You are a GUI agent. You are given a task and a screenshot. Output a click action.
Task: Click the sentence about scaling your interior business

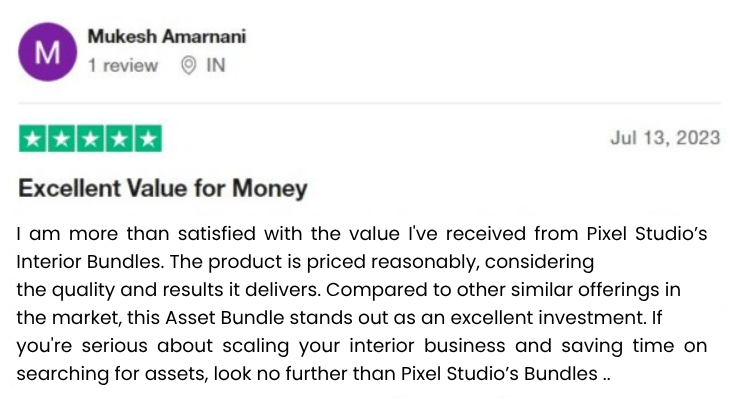click(x=362, y=346)
